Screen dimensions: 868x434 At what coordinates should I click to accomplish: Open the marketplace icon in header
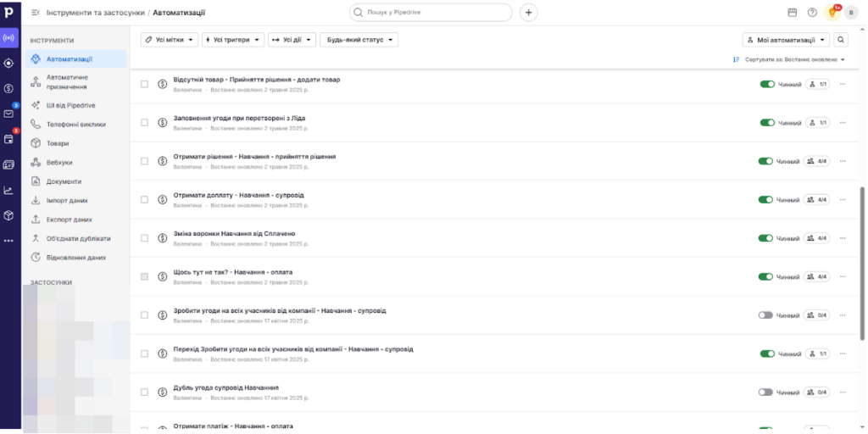point(793,13)
